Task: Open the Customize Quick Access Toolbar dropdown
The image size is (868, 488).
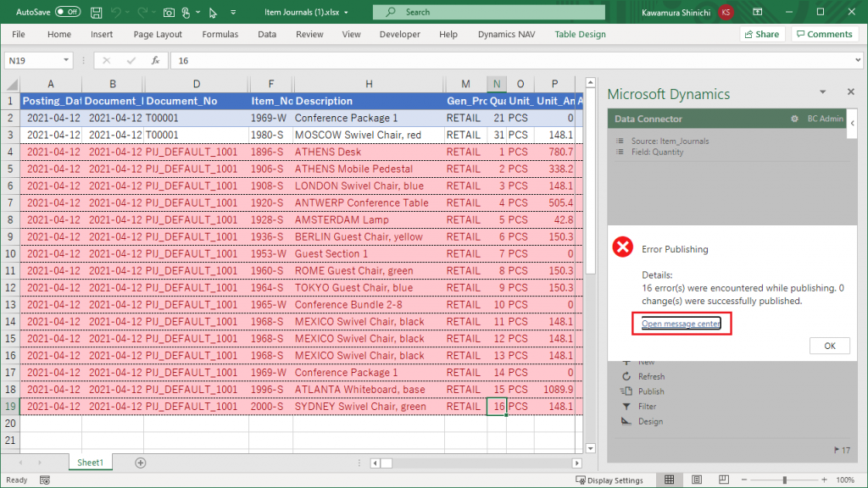Action: pos(233,12)
